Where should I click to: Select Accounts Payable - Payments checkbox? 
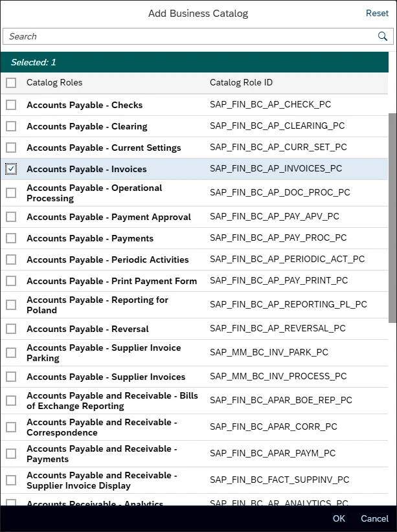(11, 238)
